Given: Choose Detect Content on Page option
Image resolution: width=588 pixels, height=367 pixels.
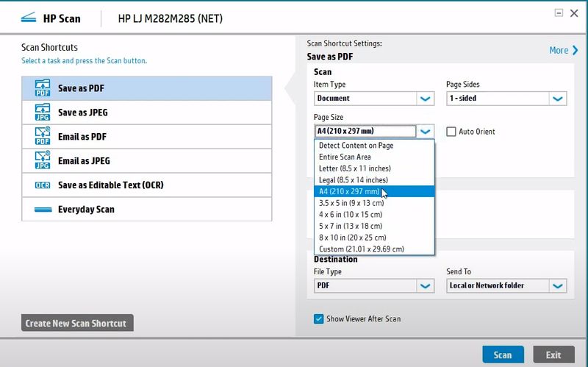Looking at the screenshot, I should 374,145.
